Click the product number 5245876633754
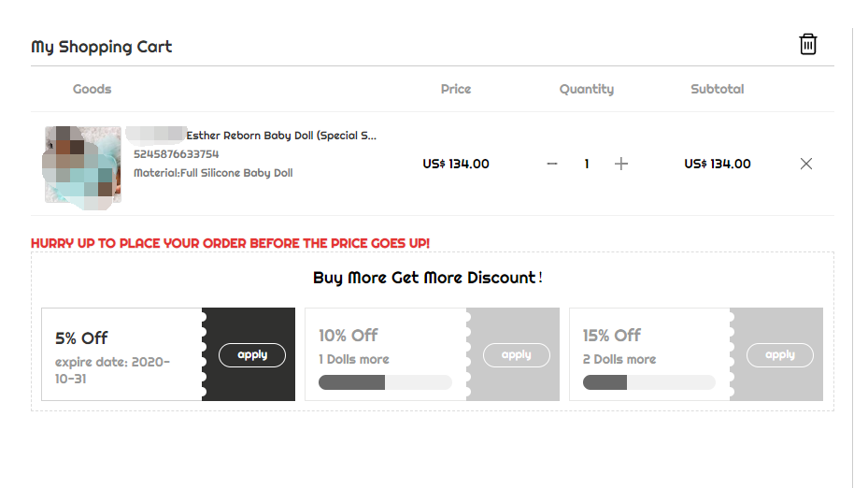Viewport: 868px width, 488px height. [x=176, y=154]
